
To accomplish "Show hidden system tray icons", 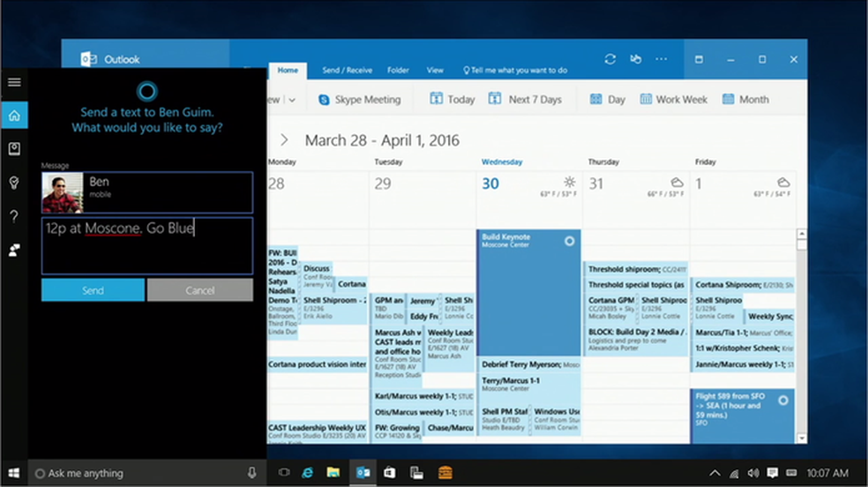I will click(x=715, y=473).
